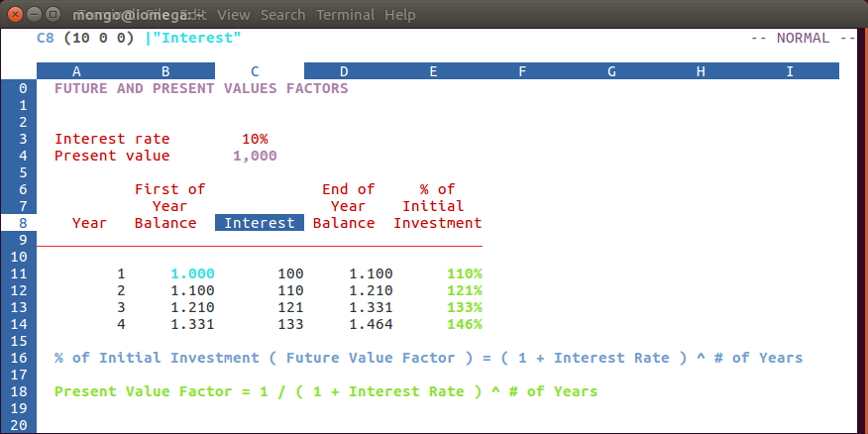
Task: Open the Help menu
Action: (x=399, y=15)
